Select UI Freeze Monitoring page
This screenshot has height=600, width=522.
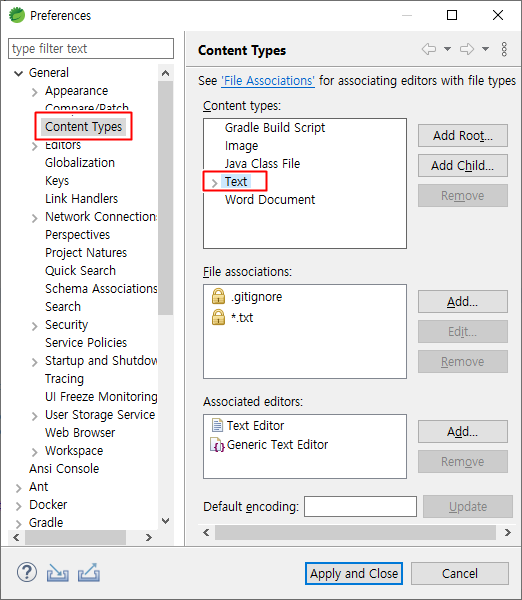click(x=101, y=396)
